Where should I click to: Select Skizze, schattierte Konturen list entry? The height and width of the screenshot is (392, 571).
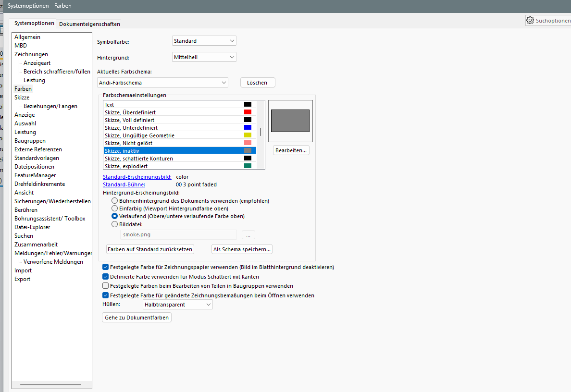point(180,159)
